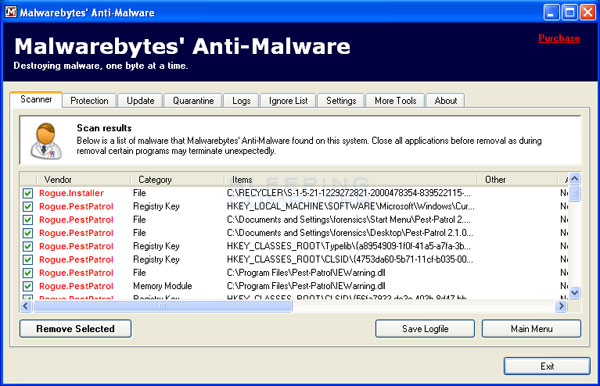Select the Desktop\Pest-Patrol 2.1.0 item path

(350, 233)
